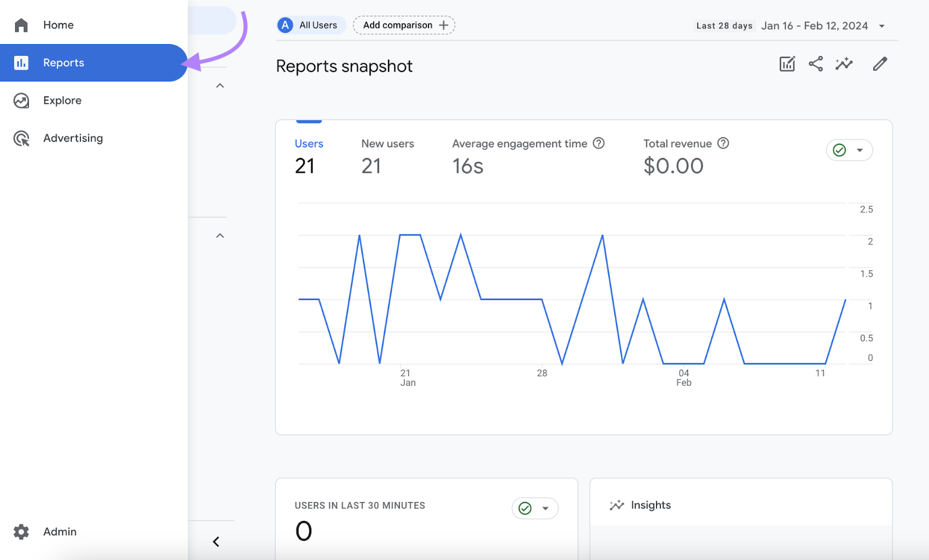The height and width of the screenshot is (560, 929).
Task: Collapse the side panel with the arrow
Action: coord(216,541)
